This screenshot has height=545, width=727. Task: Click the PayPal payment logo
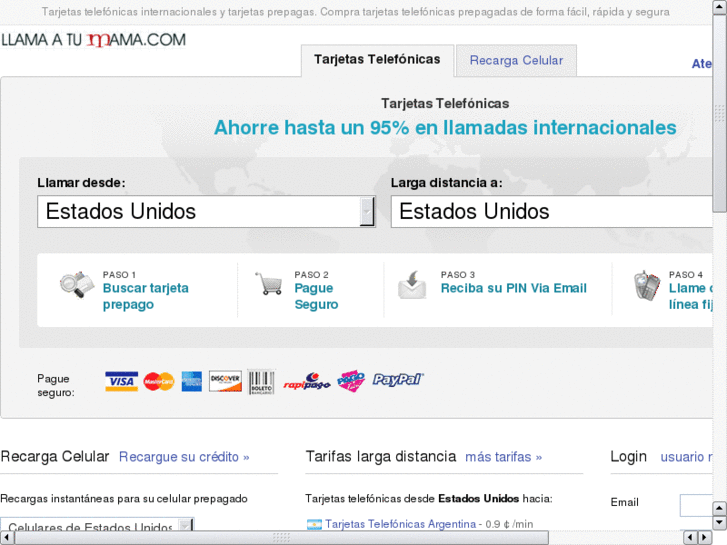(398, 380)
